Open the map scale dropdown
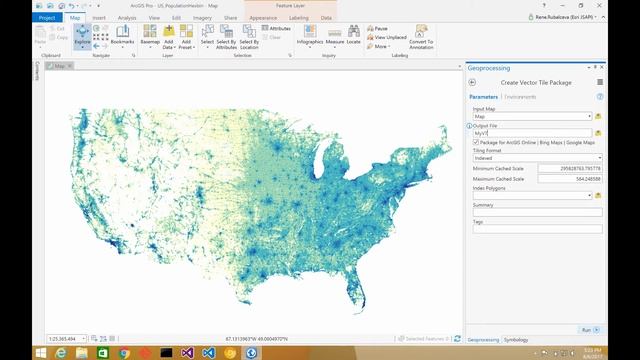This screenshot has height=360, width=640. (84, 339)
